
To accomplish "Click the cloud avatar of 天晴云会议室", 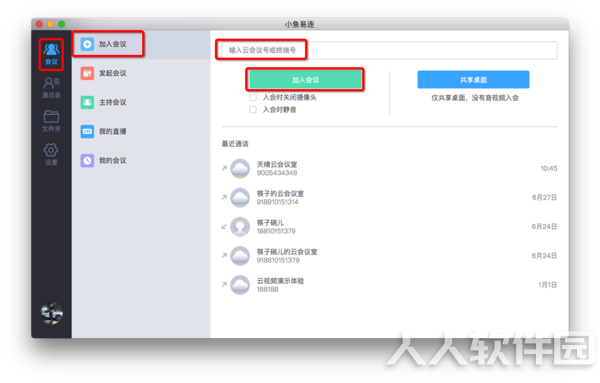I will click(240, 168).
